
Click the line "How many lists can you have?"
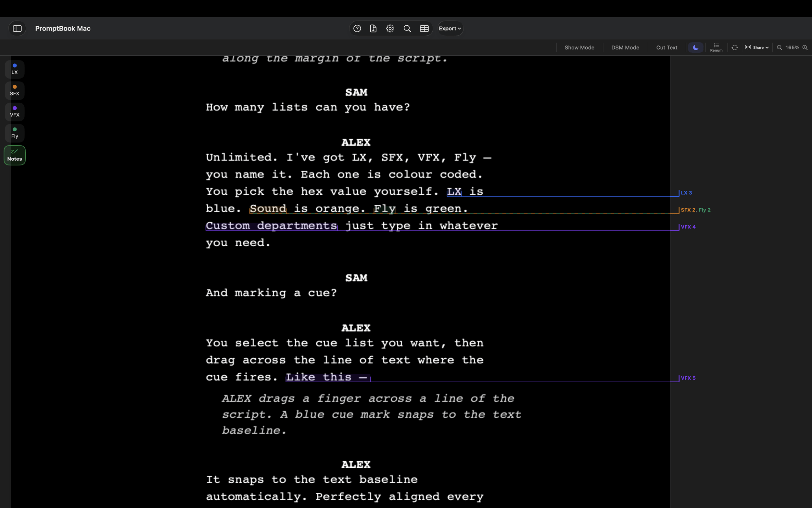click(308, 108)
